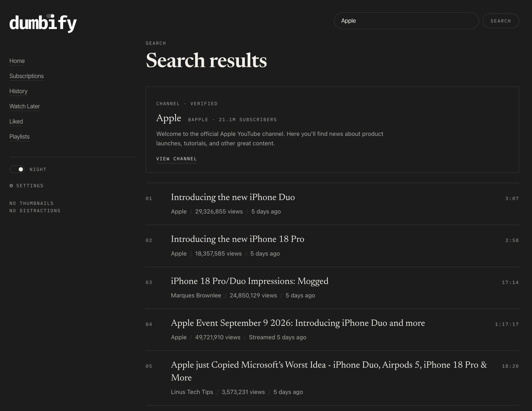This screenshot has height=411, width=532.
Task: Click the 1:17:17 duration label
Action: pyautogui.click(x=507, y=324)
